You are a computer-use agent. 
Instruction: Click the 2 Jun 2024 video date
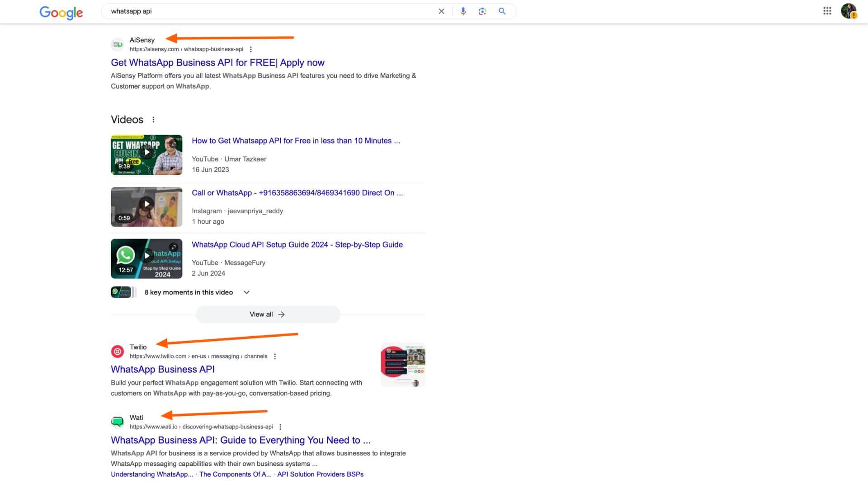pyautogui.click(x=208, y=273)
